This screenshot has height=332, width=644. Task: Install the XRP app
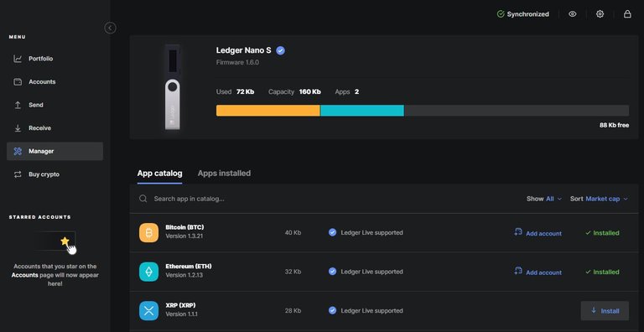(x=605, y=311)
